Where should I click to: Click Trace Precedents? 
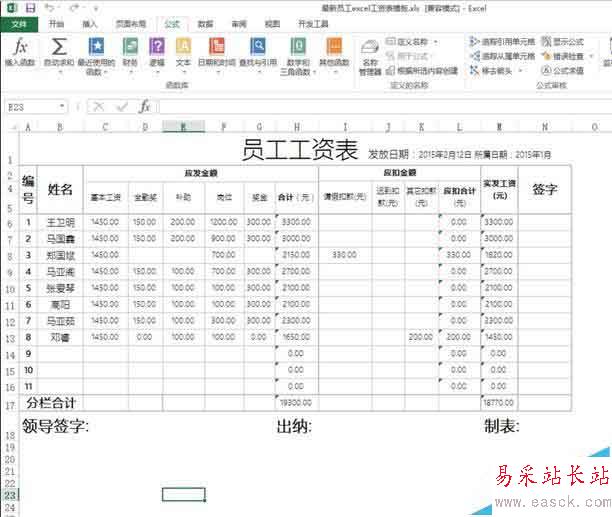click(x=502, y=41)
